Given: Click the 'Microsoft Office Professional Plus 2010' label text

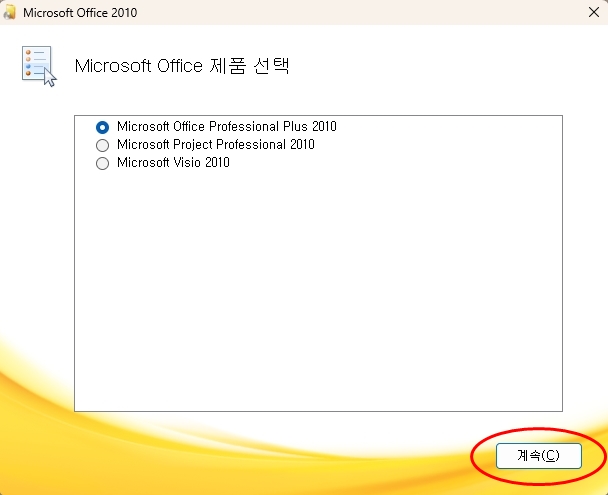Looking at the screenshot, I should click(x=226, y=127).
